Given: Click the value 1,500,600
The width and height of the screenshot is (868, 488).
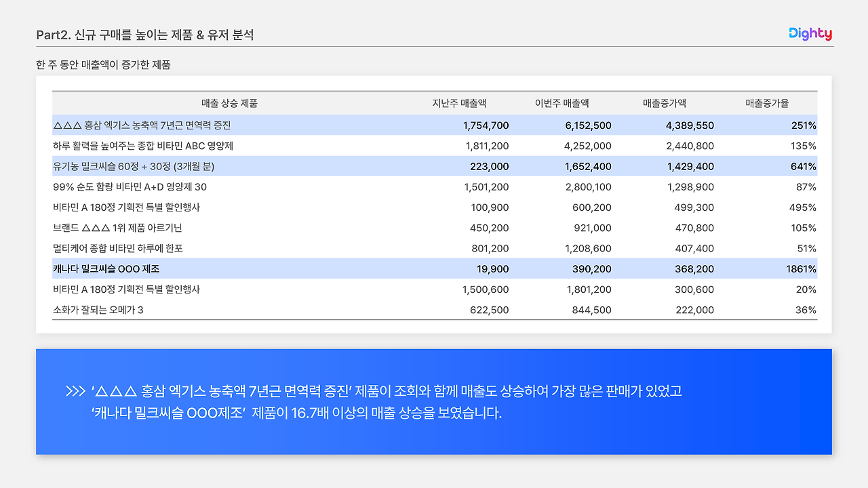Looking at the screenshot, I should point(486,289).
